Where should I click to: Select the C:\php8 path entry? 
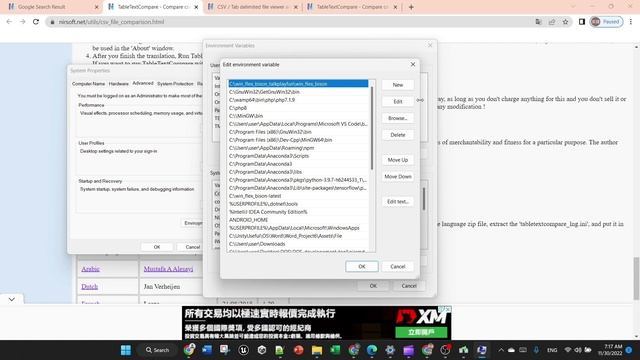(298, 108)
